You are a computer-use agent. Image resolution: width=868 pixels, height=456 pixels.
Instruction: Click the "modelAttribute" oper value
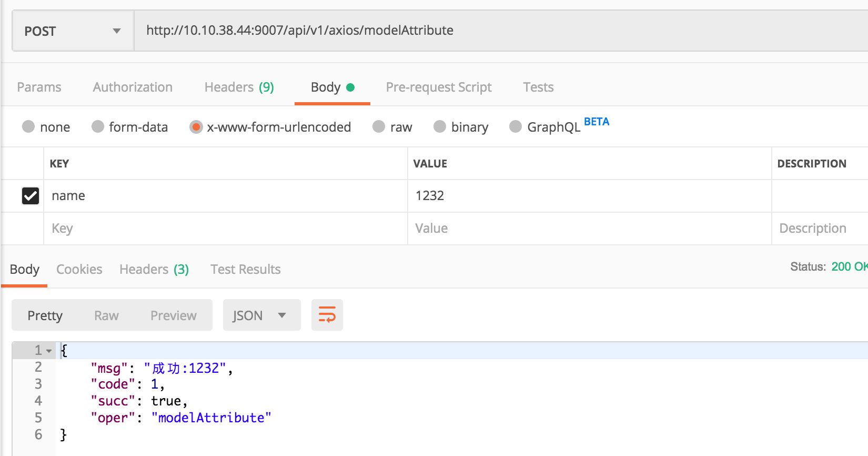[211, 418]
